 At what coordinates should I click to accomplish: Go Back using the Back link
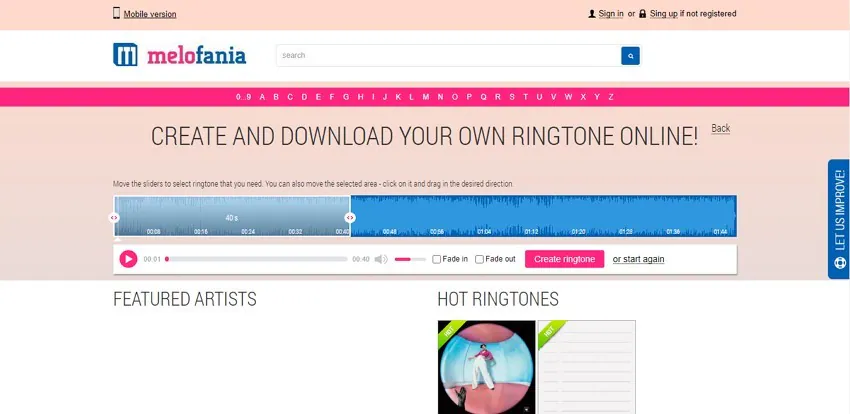pyautogui.click(x=720, y=128)
